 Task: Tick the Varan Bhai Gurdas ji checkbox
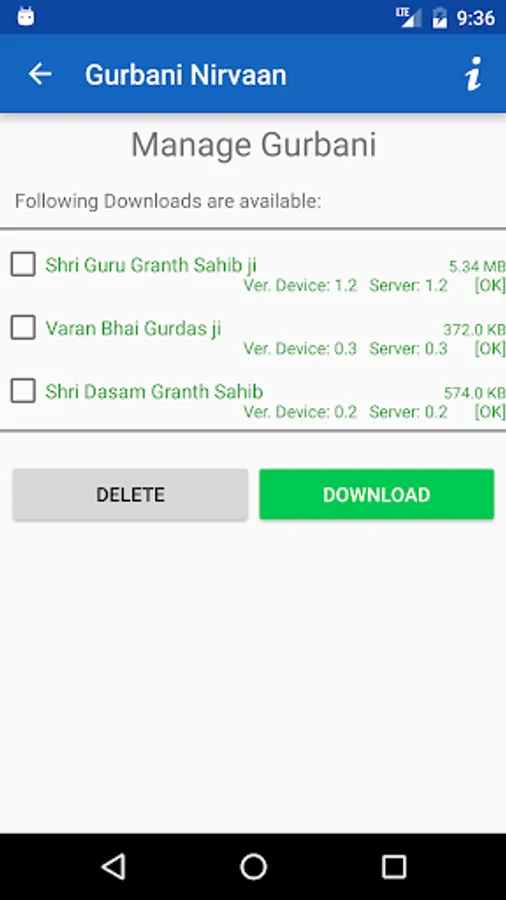click(x=23, y=328)
